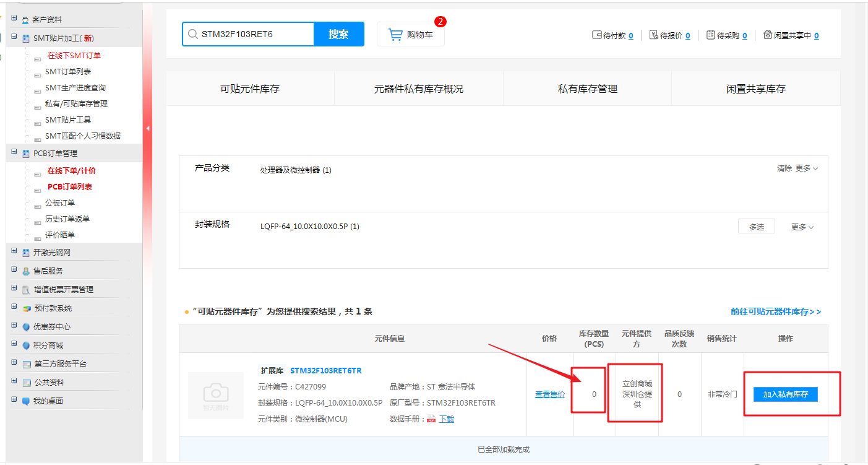This screenshot has width=868, height=465.
Task: Click the 待采购 checklist icon
Action: (711, 35)
